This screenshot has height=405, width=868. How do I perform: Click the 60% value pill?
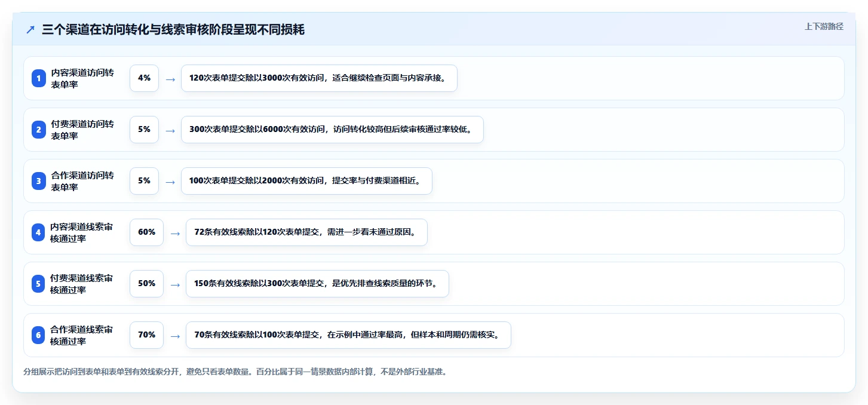[x=146, y=232]
